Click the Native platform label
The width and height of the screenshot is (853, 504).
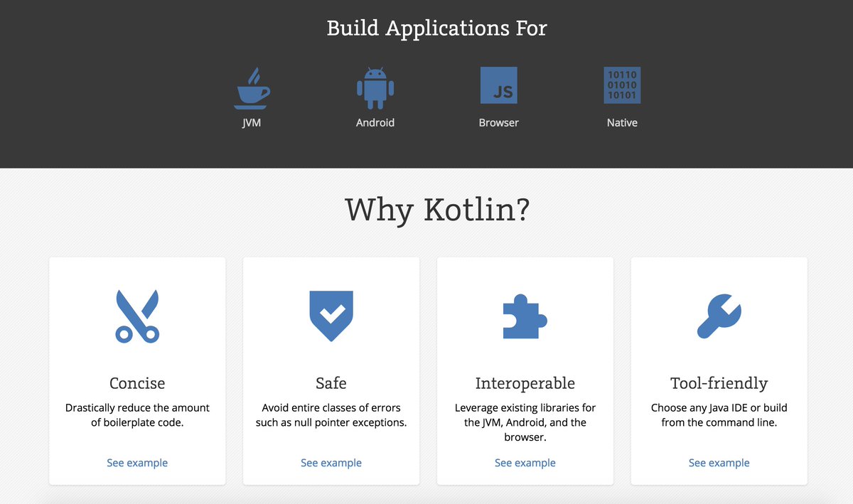click(622, 122)
